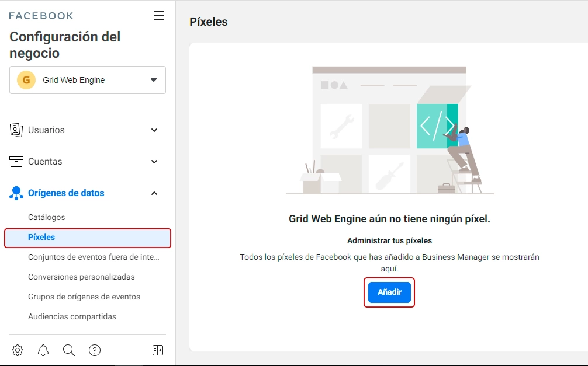Open Conversiones personalizadas
This screenshot has width=588, height=366.
pos(81,277)
